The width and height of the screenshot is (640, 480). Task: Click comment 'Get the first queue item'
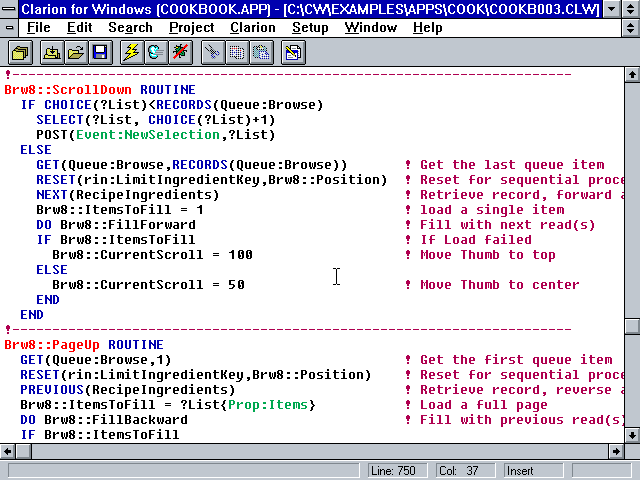point(516,360)
